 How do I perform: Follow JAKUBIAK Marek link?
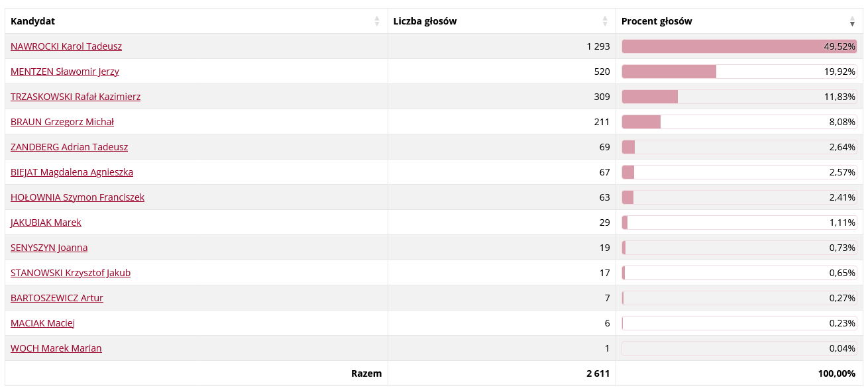coord(46,222)
